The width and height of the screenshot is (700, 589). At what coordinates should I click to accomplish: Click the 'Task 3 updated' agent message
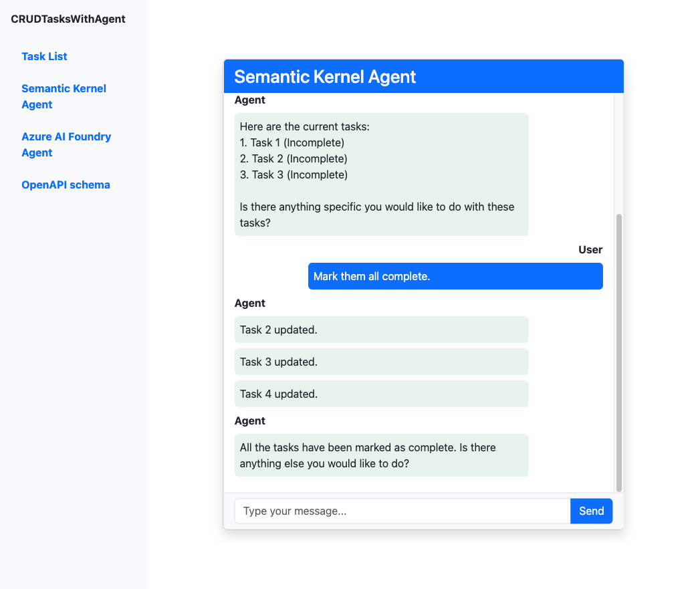pos(381,362)
